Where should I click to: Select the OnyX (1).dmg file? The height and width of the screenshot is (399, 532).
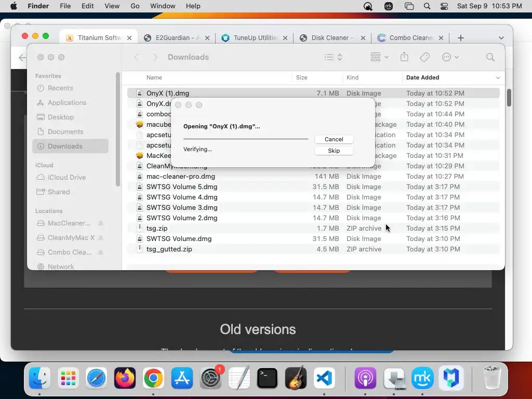(x=313, y=93)
